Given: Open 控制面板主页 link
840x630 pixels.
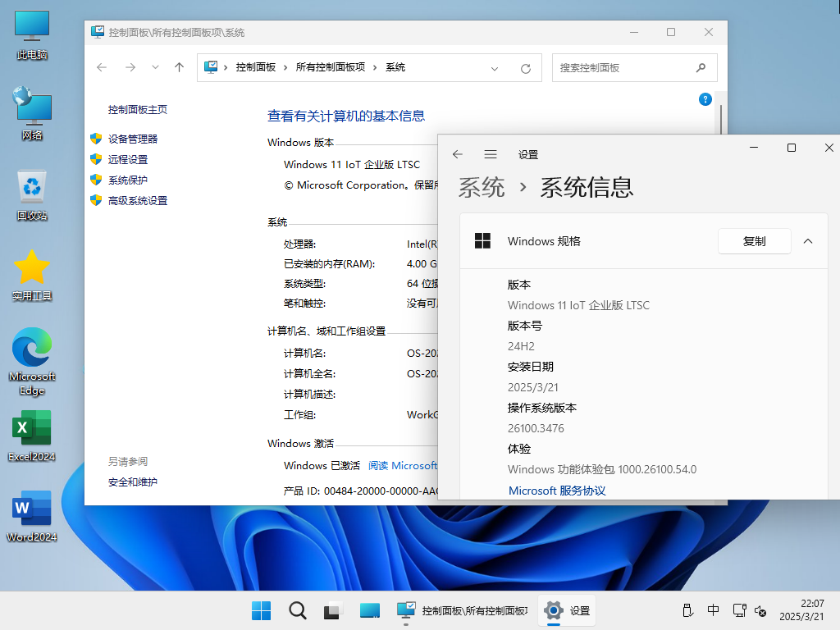Looking at the screenshot, I should tap(138, 110).
